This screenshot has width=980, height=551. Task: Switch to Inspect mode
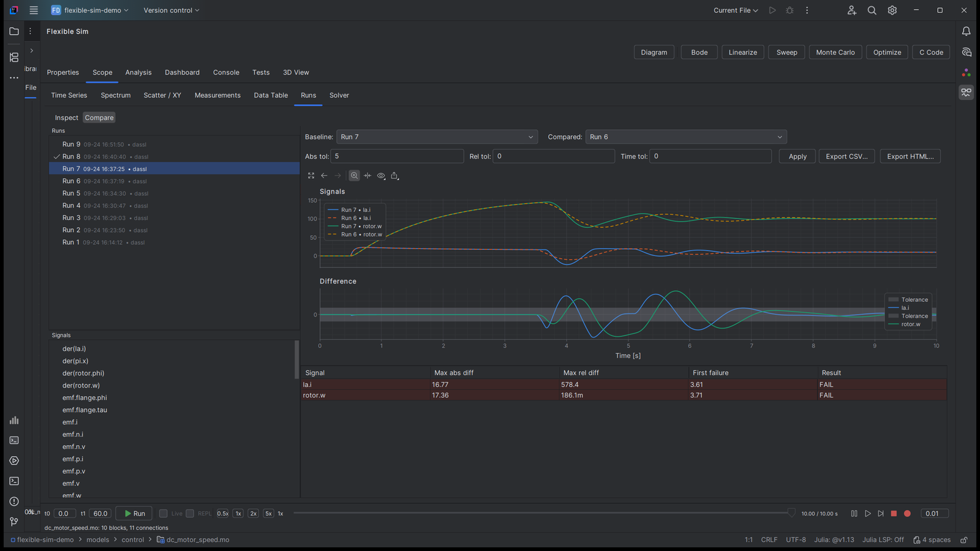pyautogui.click(x=66, y=118)
